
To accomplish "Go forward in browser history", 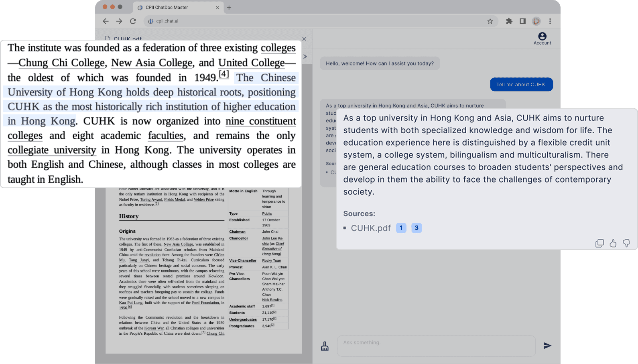I will [119, 21].
